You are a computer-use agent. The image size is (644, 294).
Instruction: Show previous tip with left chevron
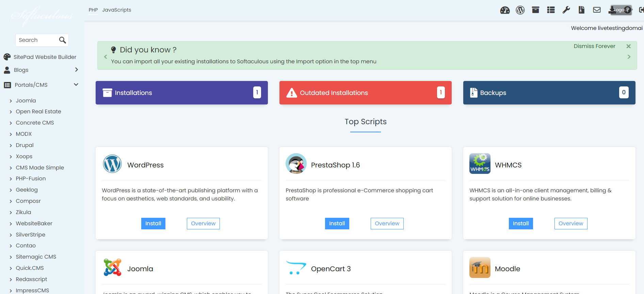(106, 57)
